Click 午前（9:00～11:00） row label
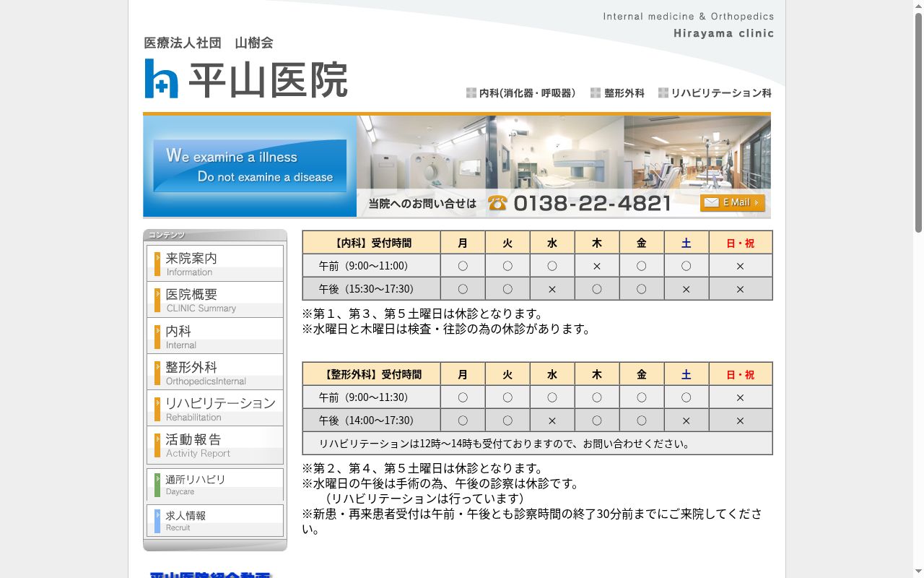 [372, 266]
